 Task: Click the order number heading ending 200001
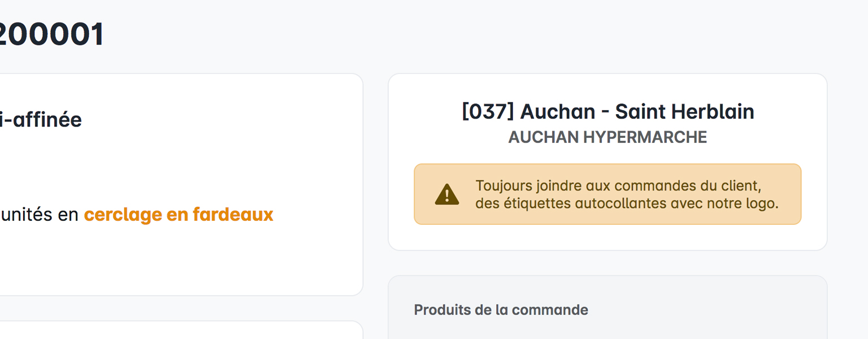pos(51,34)
